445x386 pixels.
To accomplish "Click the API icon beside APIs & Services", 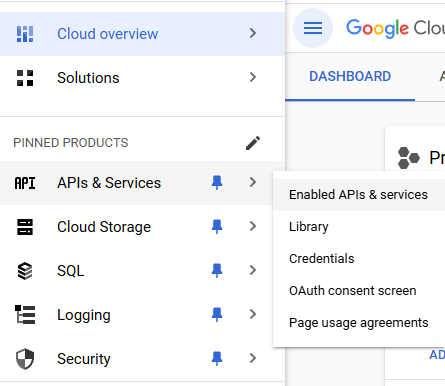I will coord(25,183).
